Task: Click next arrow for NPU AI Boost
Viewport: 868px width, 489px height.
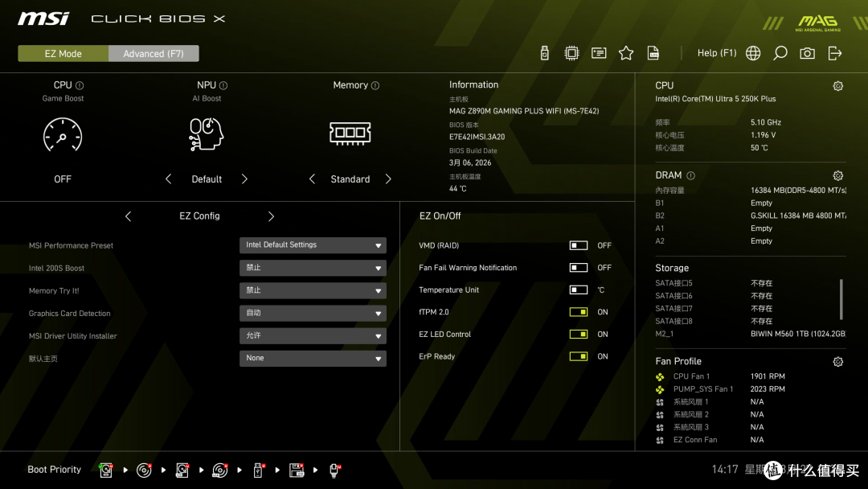Action: point(244,179)
